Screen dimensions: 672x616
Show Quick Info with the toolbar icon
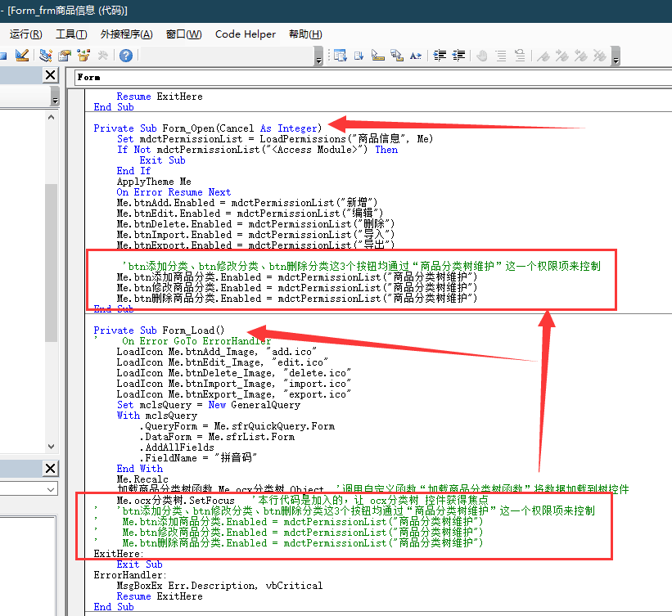pos(378,56)
